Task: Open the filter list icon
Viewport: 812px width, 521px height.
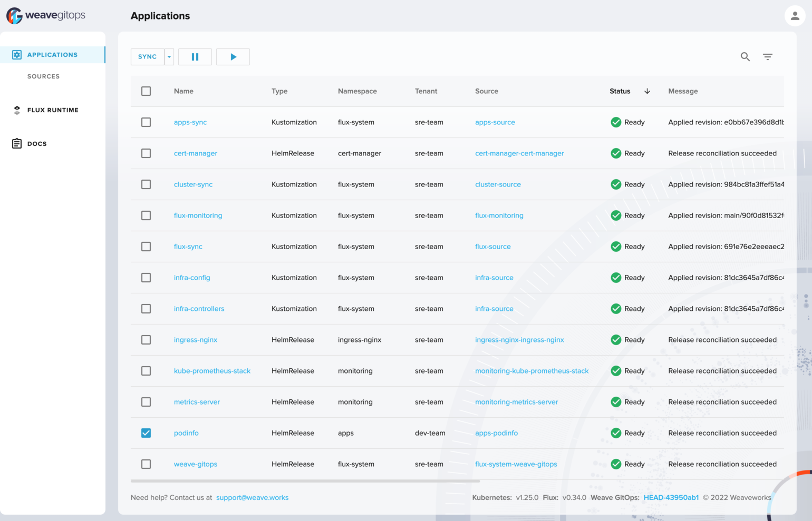Action: (768, 56)
